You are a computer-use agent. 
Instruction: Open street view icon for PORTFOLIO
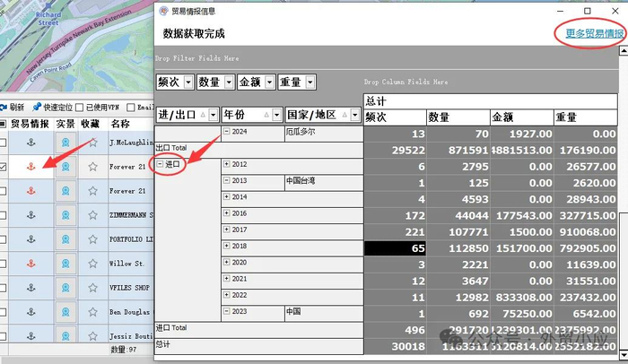point(65,239)
